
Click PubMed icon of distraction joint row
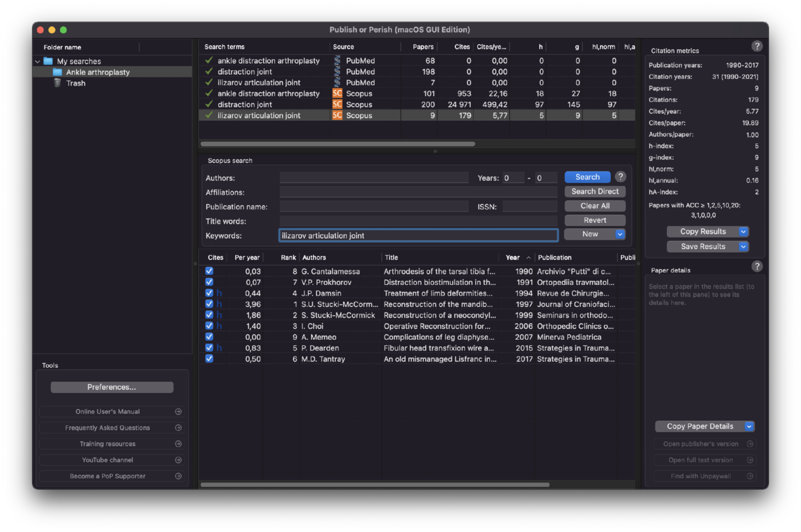(x=337, y=71)
